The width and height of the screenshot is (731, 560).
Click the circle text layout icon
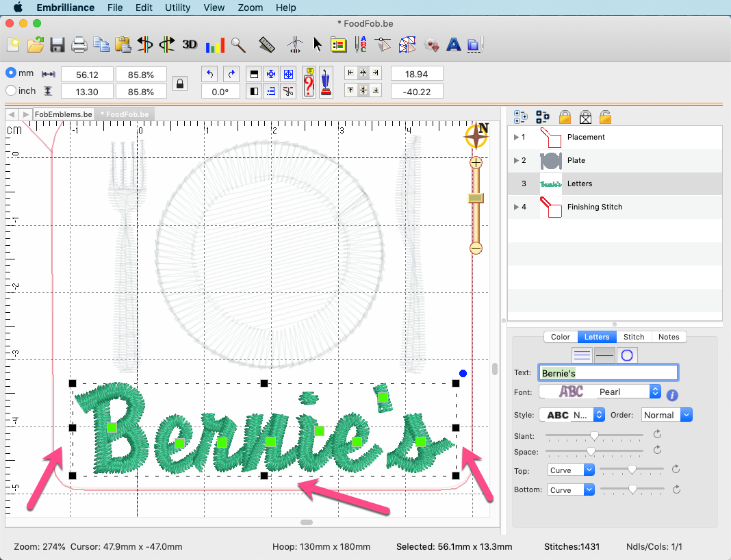point(627,355)
